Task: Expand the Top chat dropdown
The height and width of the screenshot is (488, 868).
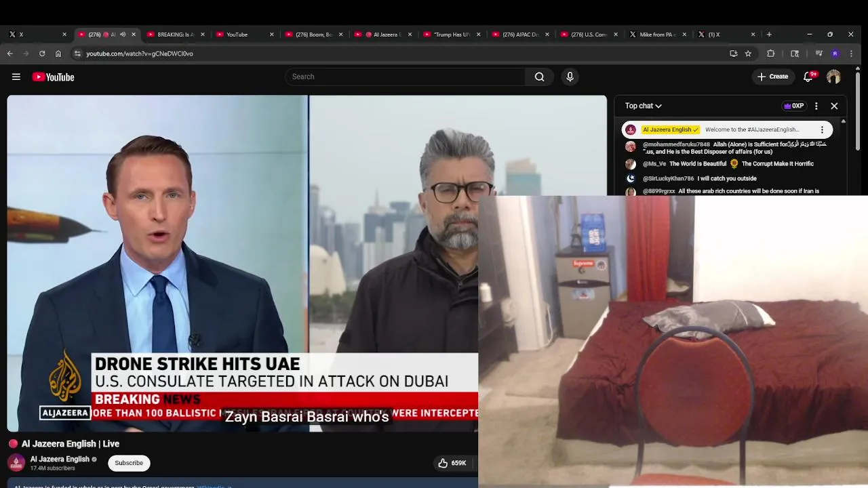Action: point(643,106)
